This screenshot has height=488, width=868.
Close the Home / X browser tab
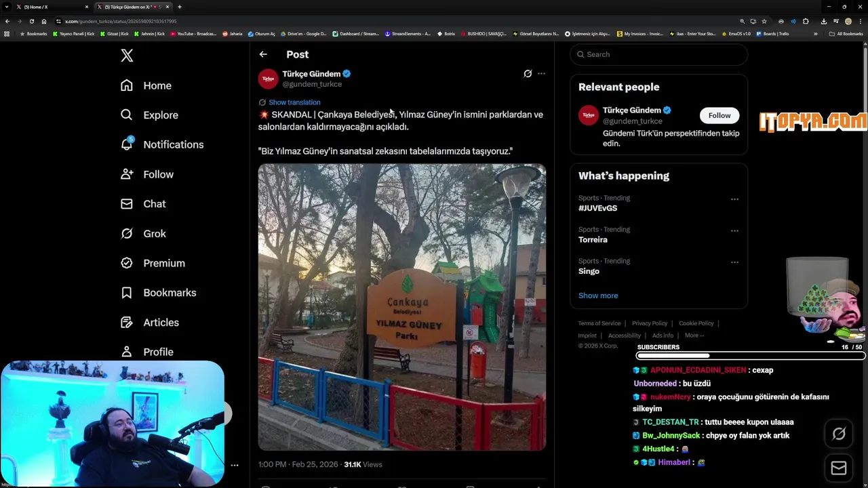click(87, 7)
